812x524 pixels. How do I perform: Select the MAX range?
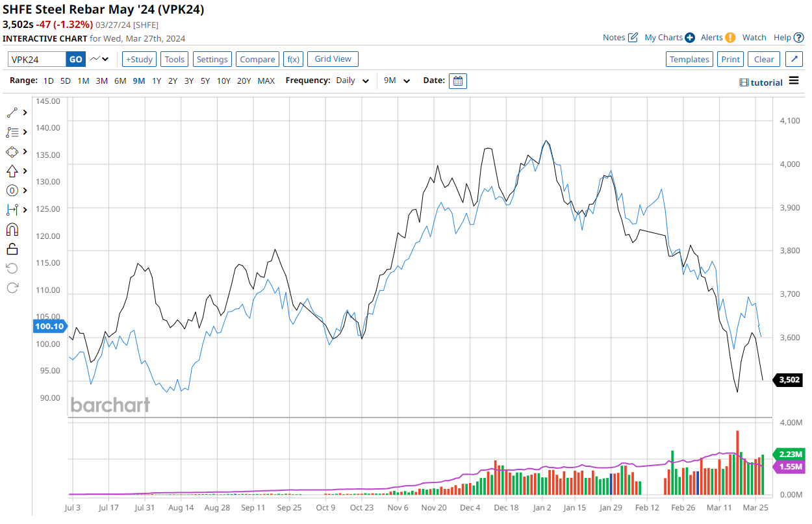[x=266, y=81]
